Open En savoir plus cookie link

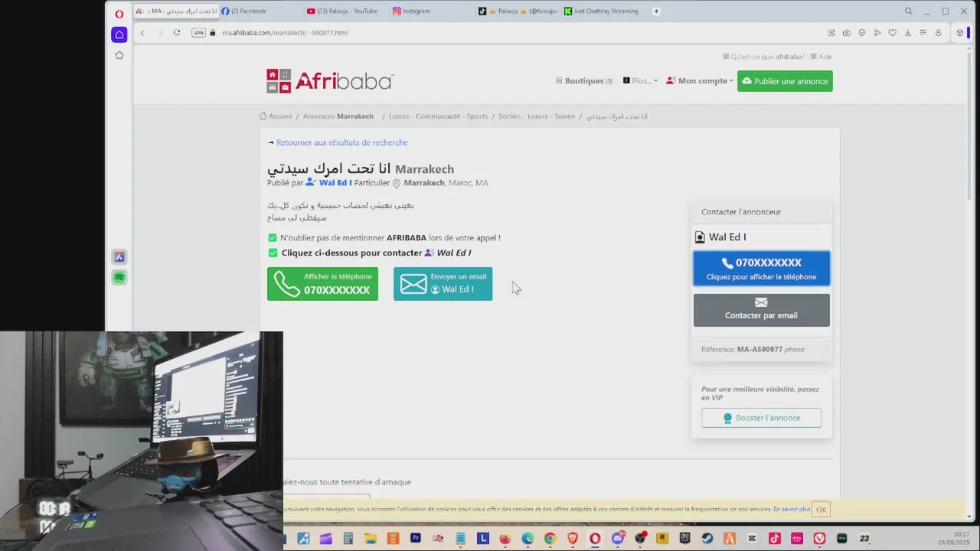tap(791, 510)
